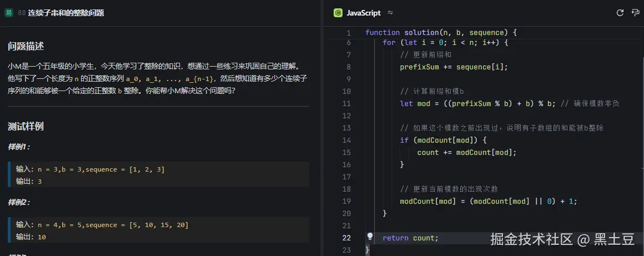Click the comment 更新前缀和

tap(426, 54)
